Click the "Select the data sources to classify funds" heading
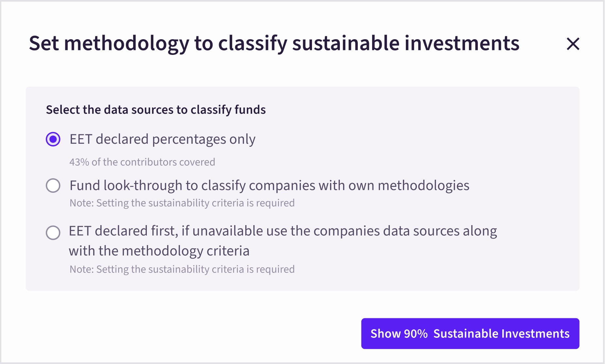The image size is (605, 364). [x=156, y=110]
